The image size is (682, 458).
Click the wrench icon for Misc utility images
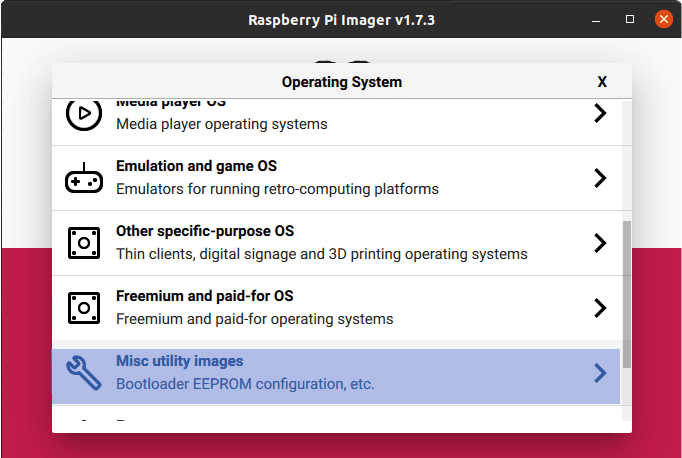tap(84, 372)
